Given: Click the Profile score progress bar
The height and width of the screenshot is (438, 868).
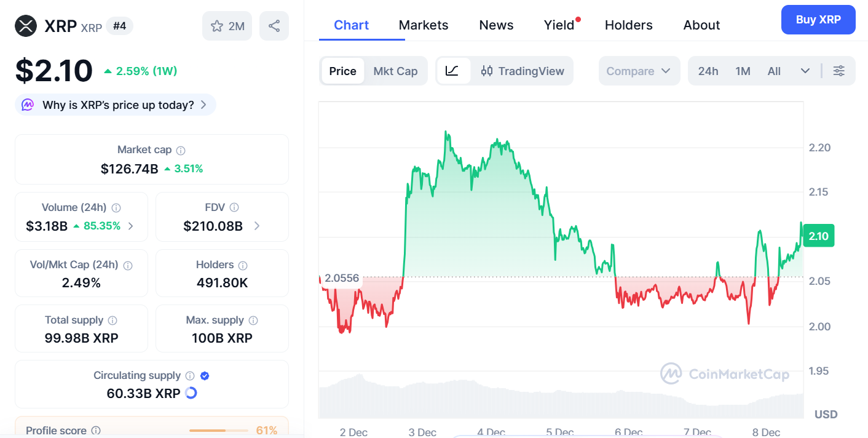Looking at the screenshot, I should tap(218, 431).
